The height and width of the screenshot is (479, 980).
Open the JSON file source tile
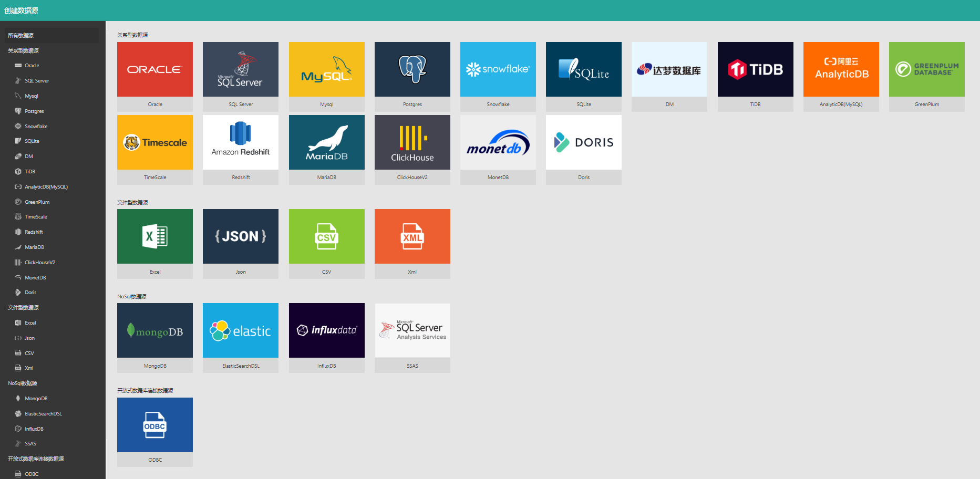(x=241, y=244)
